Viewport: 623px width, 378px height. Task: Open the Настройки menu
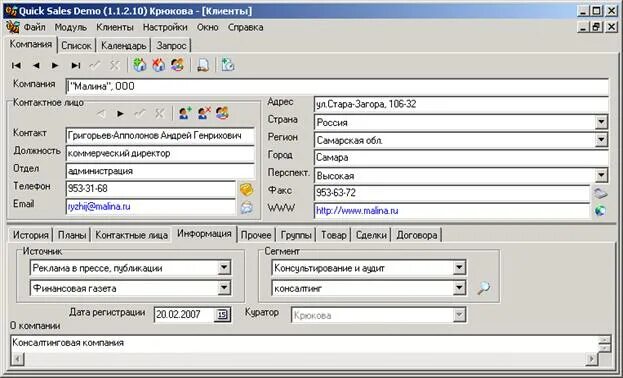click(x=165, y=27)
